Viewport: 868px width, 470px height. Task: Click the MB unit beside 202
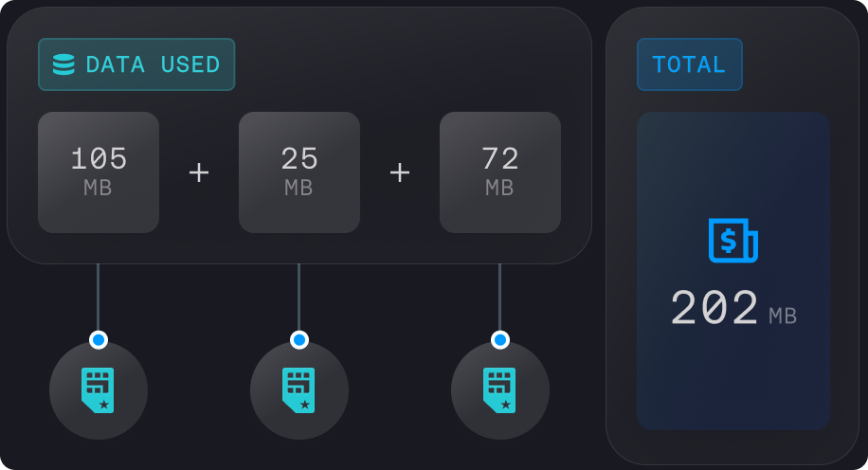pos(783,316)
